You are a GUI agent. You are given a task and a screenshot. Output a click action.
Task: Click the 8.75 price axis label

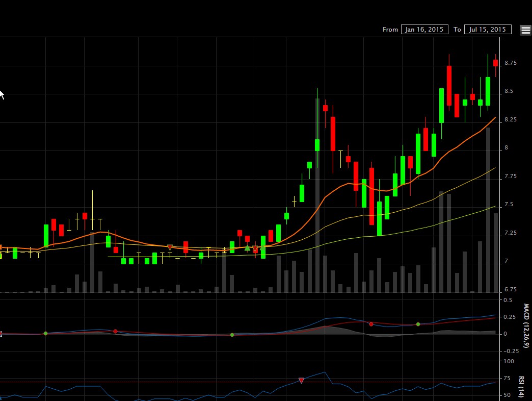tap(510, 63)
